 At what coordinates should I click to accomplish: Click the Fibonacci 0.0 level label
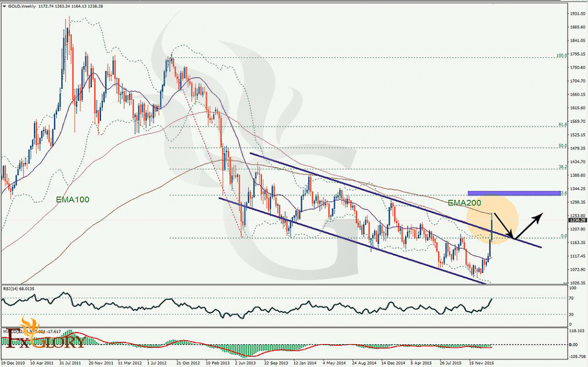coord(564,236)
